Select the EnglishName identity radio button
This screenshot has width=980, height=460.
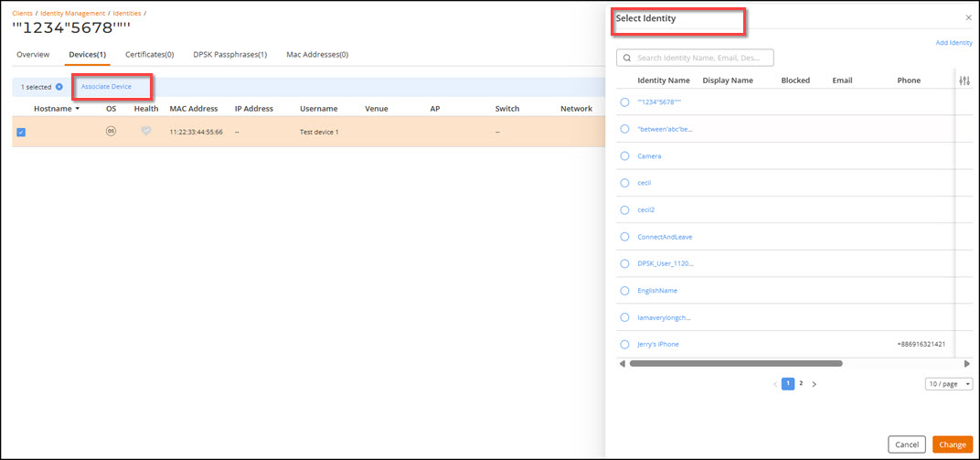[x=624, y=291]
